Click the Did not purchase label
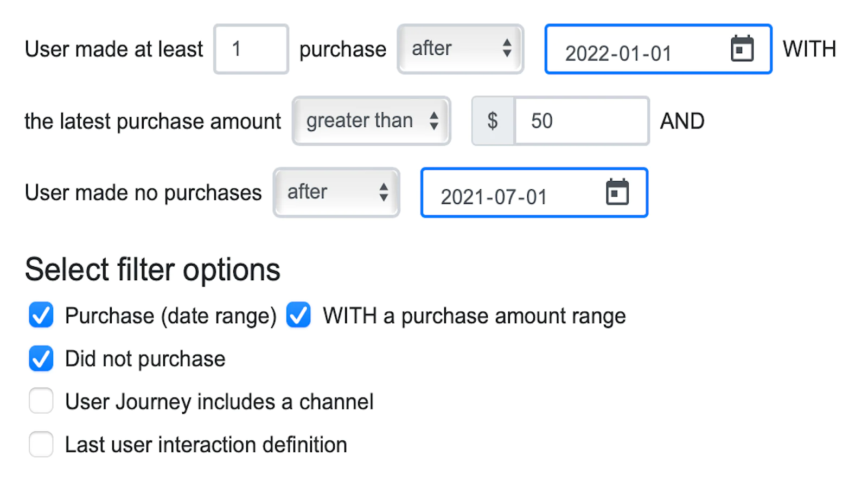The image size is (868, 488). [x=145, y=359]
